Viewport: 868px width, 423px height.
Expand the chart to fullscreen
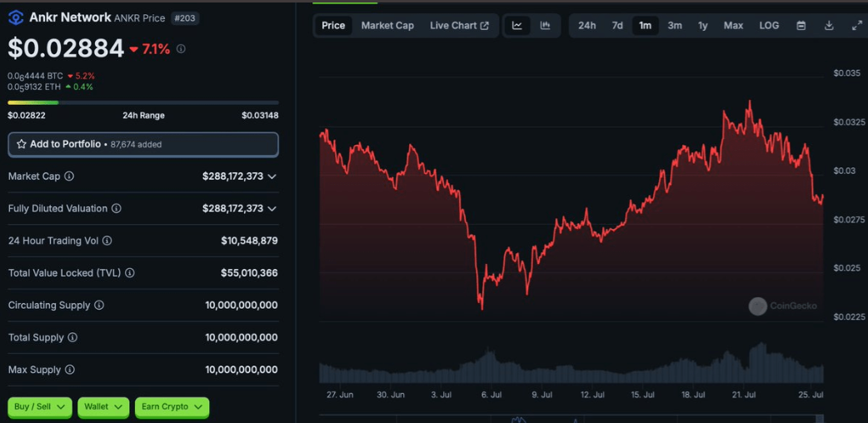856,26
